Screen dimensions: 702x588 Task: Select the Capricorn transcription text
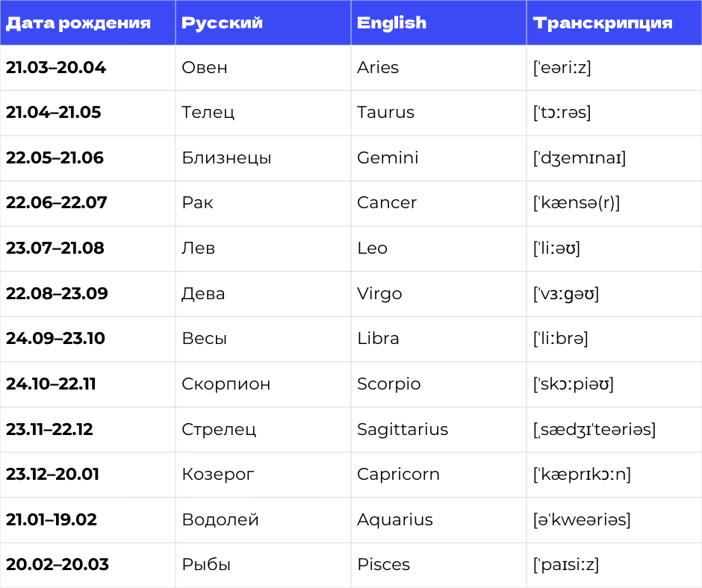click(x=582, y=475)
